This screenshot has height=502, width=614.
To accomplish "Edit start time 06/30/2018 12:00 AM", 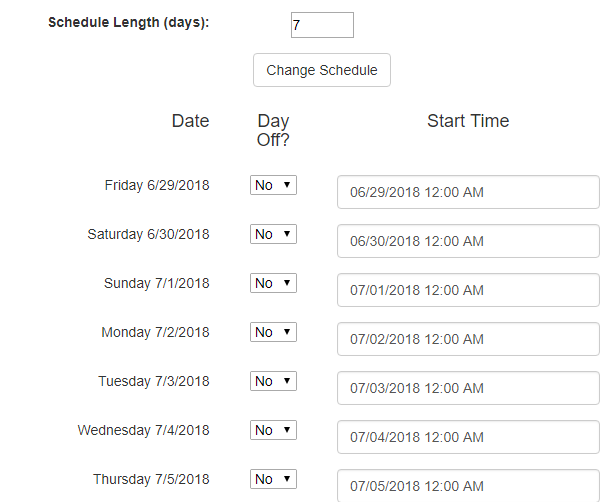I will tap(468, 241).
